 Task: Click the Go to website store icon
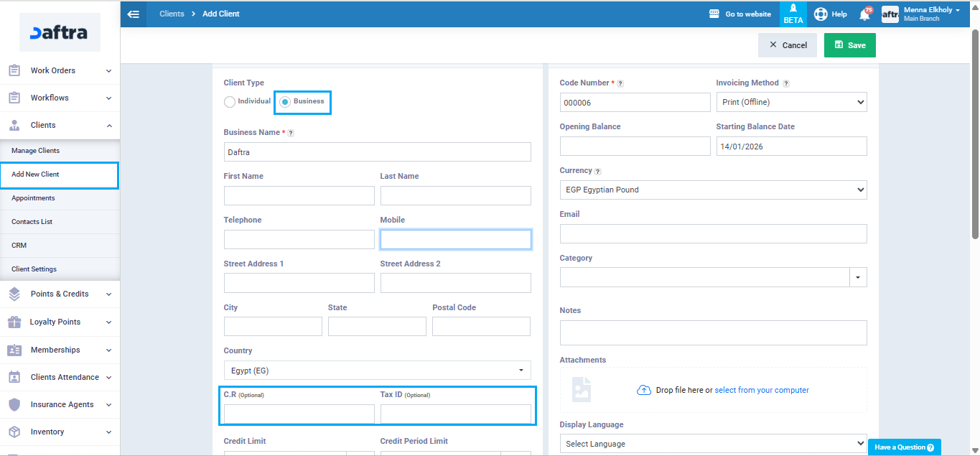(714, 14)
